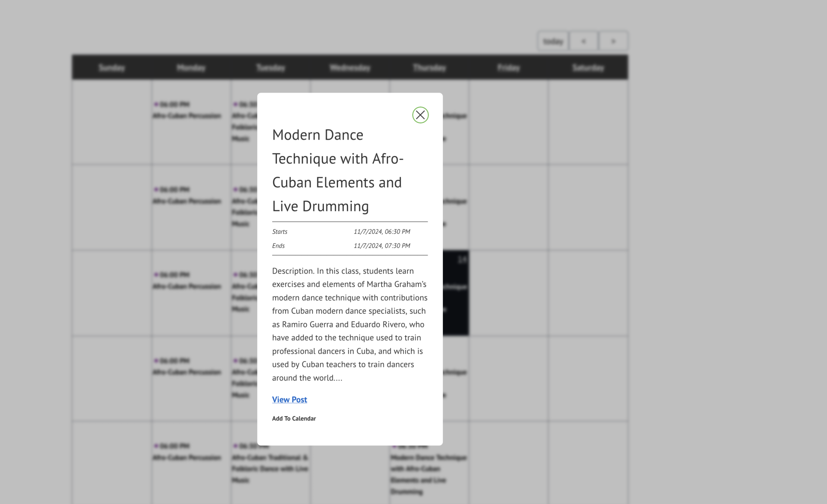Open Thursday's Modern Dance Technique event
The image size is (827, 504).
pos(429,474)
